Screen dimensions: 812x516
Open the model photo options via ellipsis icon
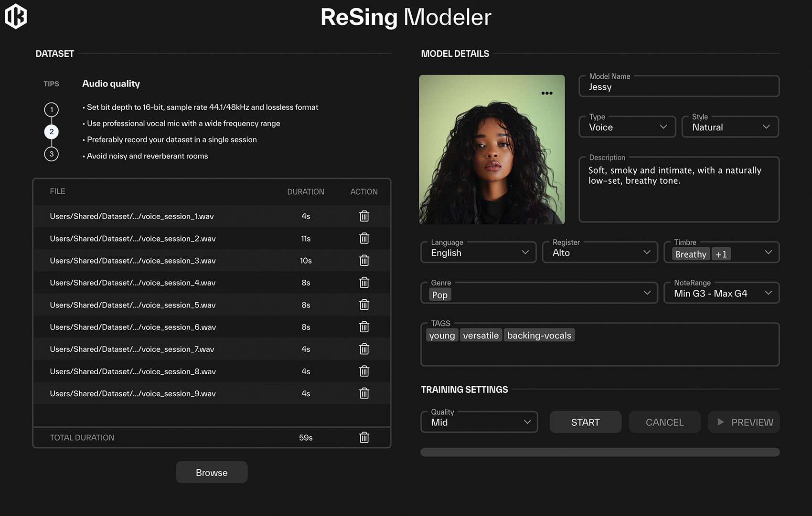click(547, 93)
